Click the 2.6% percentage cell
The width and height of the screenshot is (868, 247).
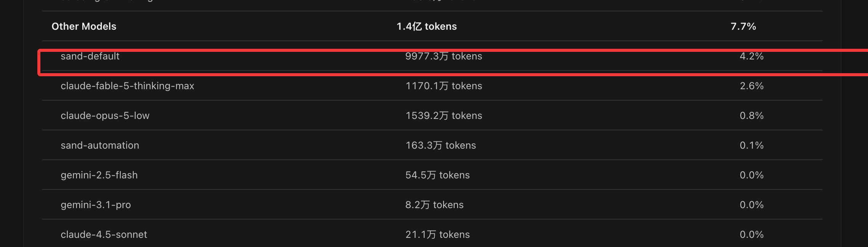751,86
